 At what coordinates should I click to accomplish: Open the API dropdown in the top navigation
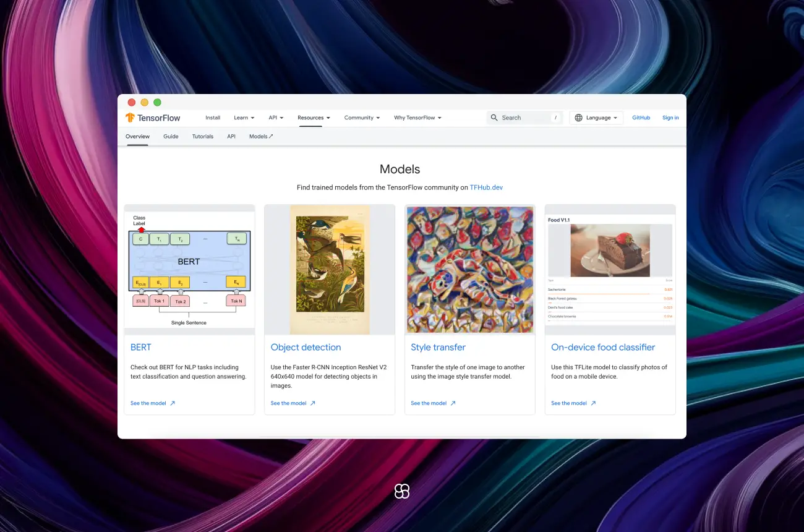(276, 118)
